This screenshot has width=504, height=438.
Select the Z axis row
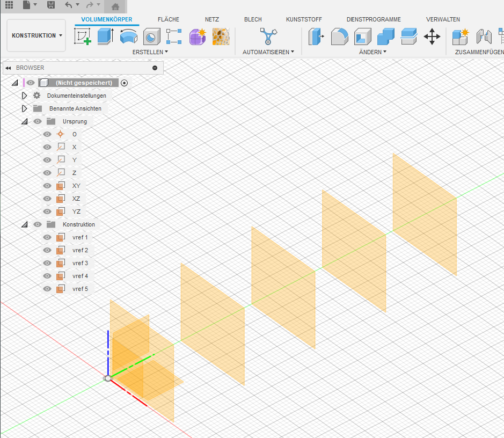pyautogui.click(x=61, y=172)
